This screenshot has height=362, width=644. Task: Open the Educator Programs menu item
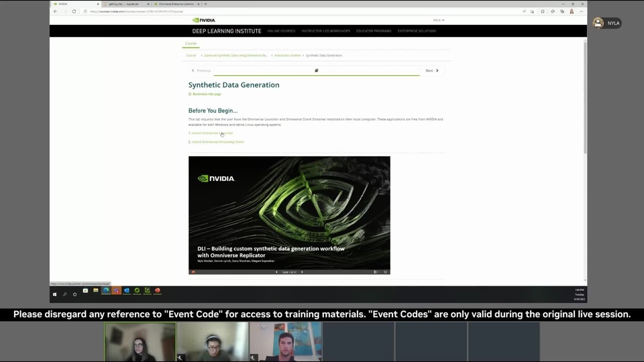click(374, 32)
